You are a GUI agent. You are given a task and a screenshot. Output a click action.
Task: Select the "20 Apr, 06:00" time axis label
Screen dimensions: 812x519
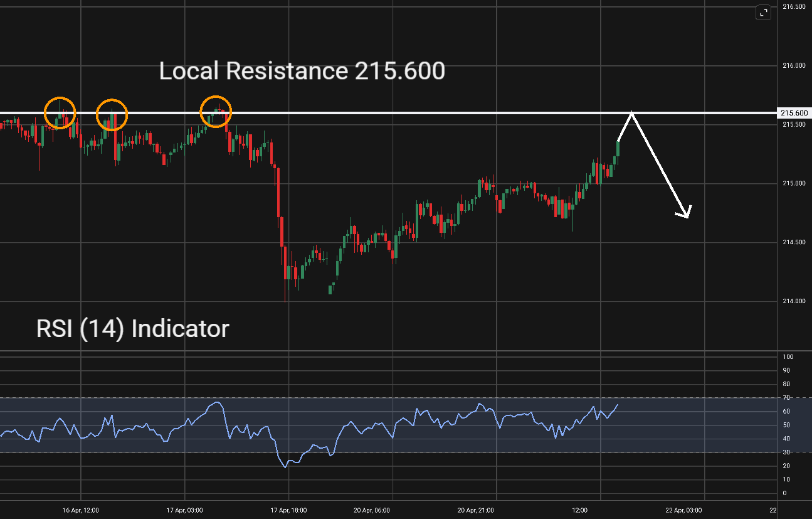coord(372,510)
